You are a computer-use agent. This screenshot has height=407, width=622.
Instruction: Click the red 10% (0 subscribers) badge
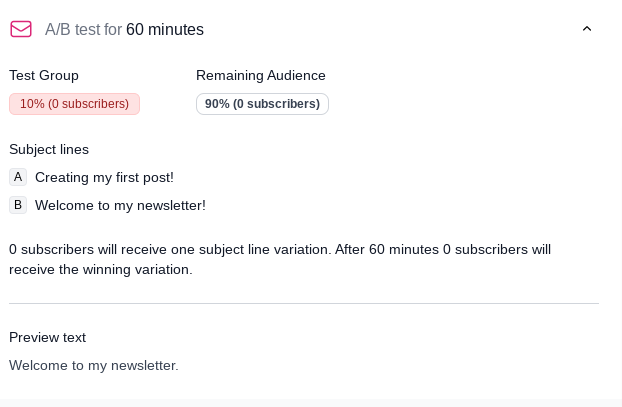74,104
